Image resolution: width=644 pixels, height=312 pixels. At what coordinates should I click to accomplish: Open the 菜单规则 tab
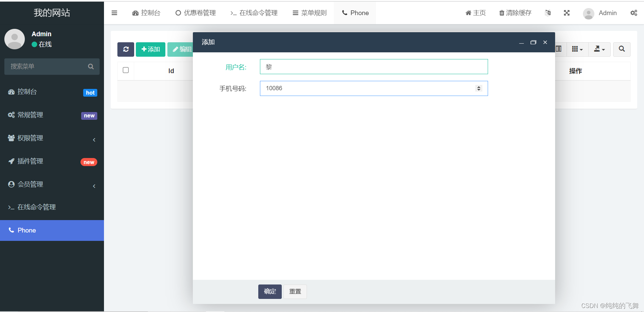click(x=309, y=13)
